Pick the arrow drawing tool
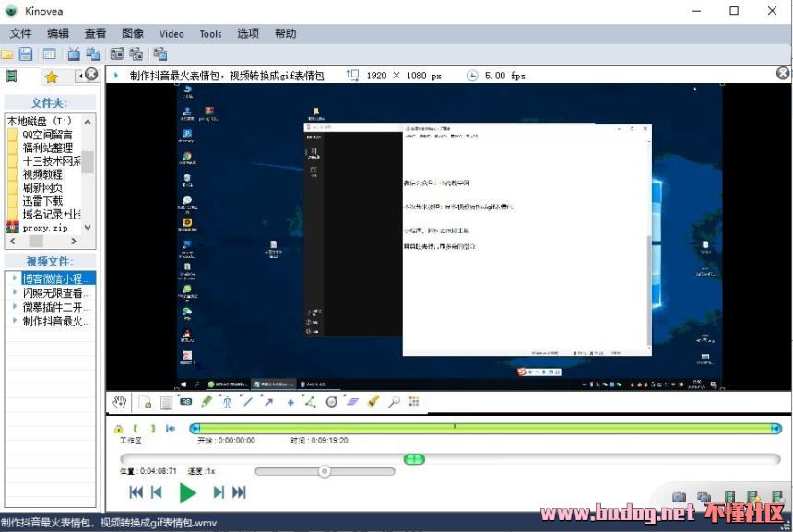793x532 pixels. pyautogui.click(x=268, y=402)
